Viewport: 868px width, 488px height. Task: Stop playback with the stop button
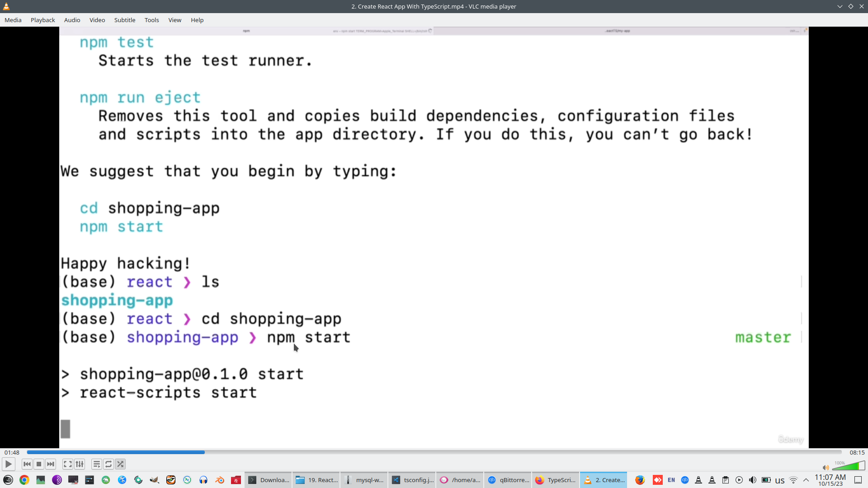[x=39, y=464]
